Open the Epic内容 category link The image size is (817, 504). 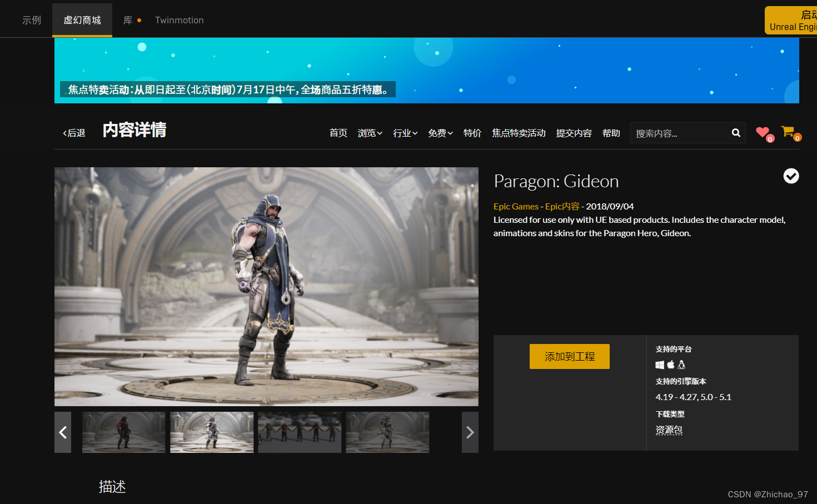562,207
